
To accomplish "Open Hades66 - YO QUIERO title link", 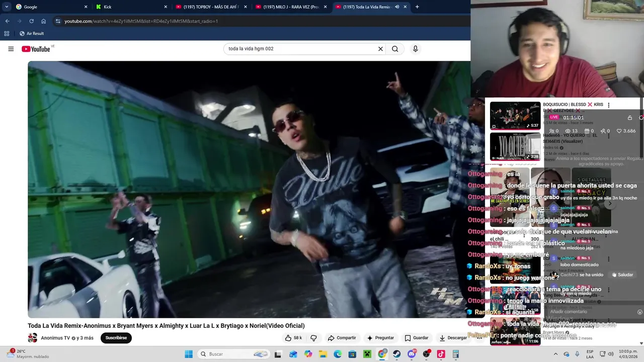I will [x=570, y=138].
